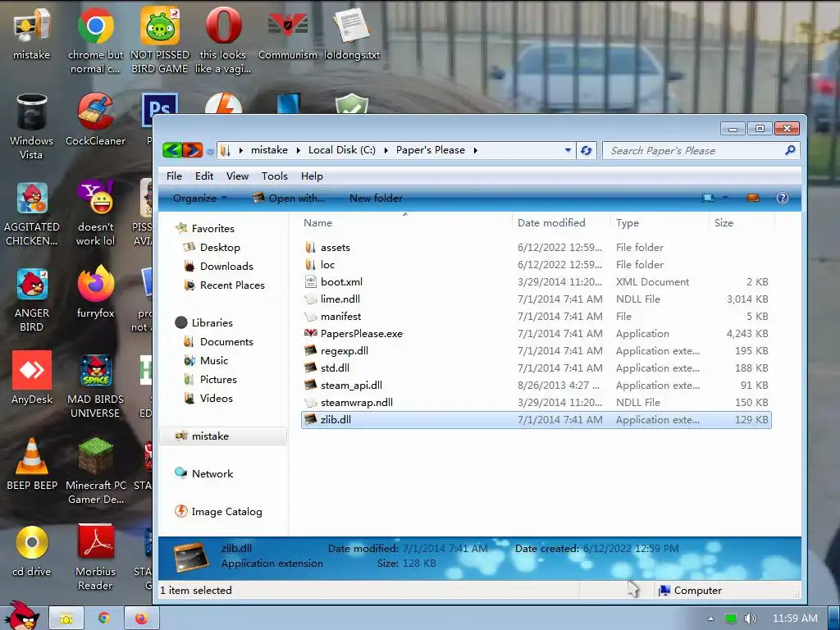Sort by the Size column header
Viewport: 840px width, 630px height.
[724, 223]
